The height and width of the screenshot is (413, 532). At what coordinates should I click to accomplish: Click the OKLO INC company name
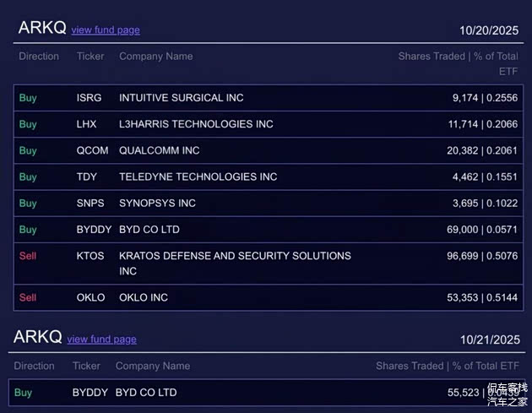144,298
